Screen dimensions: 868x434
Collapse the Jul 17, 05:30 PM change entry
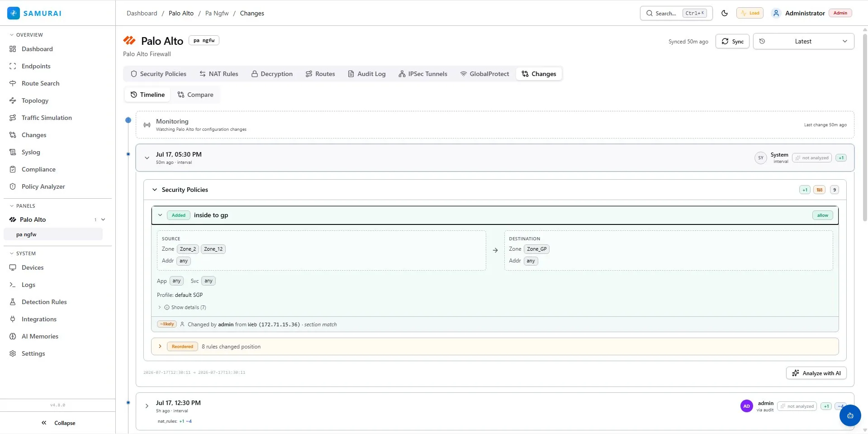pos(147,158)
